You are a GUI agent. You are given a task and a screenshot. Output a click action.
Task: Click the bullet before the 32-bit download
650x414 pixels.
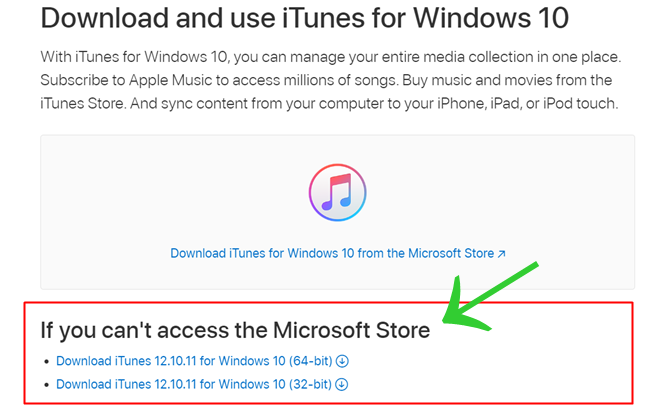tap(46, 385)
